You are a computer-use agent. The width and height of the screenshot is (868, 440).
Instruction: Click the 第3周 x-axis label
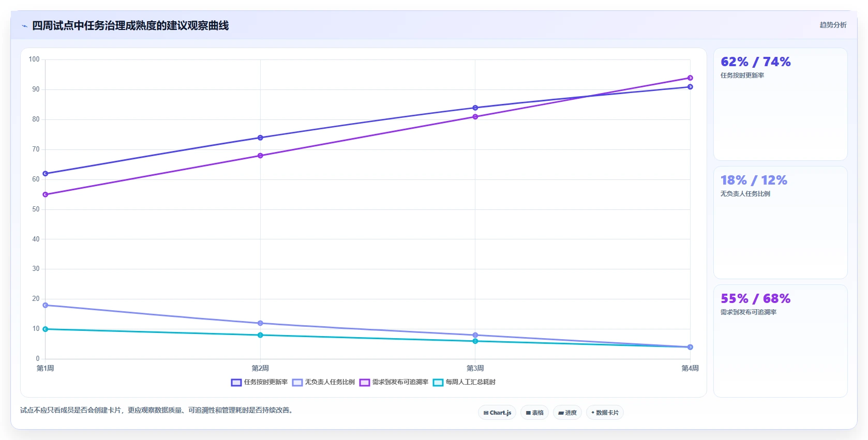tap(475, 368)
